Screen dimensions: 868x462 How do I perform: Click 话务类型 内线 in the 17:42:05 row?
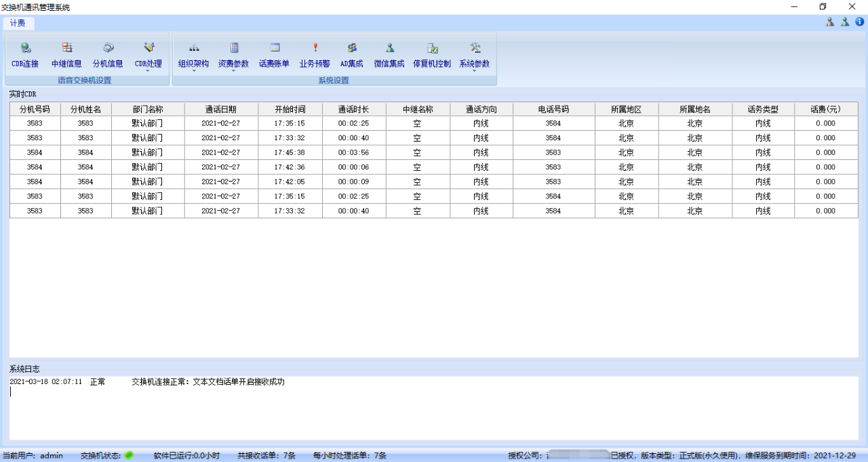[x=763, y=182]
